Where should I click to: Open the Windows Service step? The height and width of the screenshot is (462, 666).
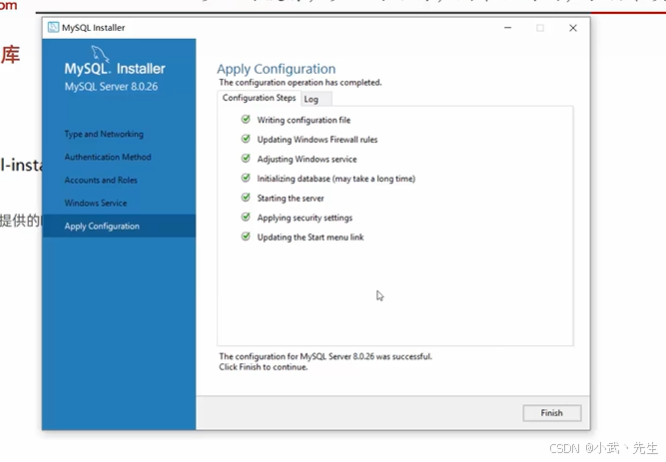point(96,203)
